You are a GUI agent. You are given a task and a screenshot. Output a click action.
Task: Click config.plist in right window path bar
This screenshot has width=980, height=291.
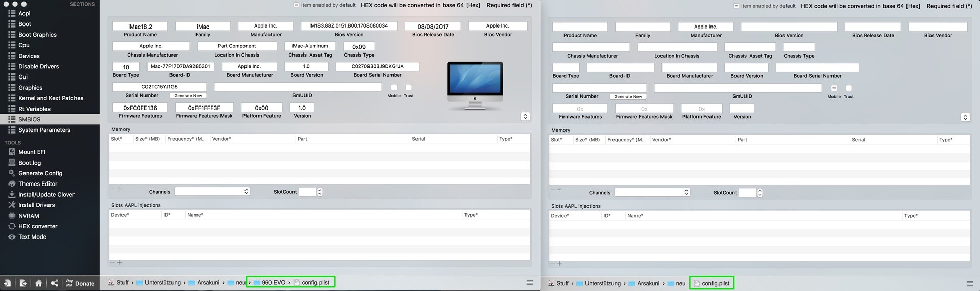point(712,284)
